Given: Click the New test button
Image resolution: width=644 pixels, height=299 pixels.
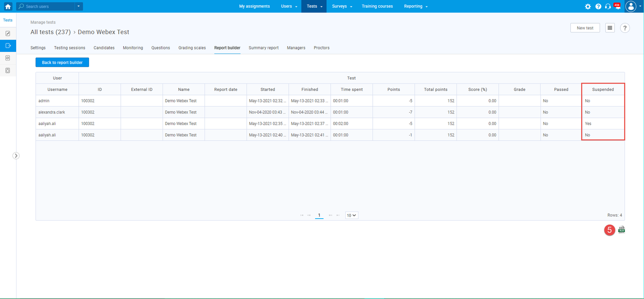Looking at the screenshot, I should click(585, 28).
